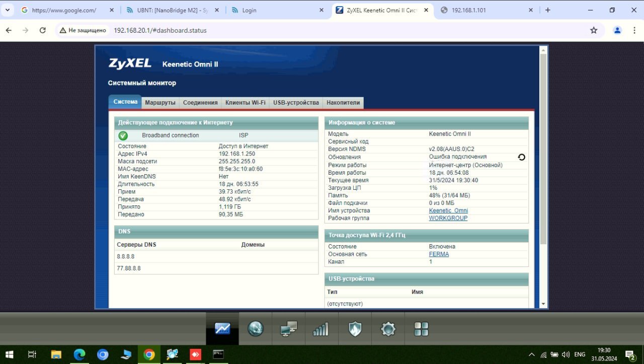Open the Applications grid icon
Image resolution: width=644 pixels, height=364 pixels.
[x=421, y=329]
